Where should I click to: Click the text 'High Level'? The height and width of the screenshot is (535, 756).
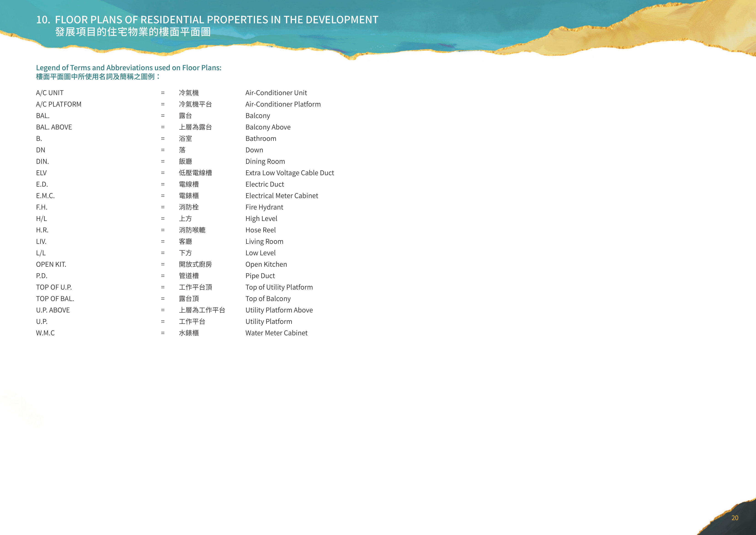tap(261, 218)
